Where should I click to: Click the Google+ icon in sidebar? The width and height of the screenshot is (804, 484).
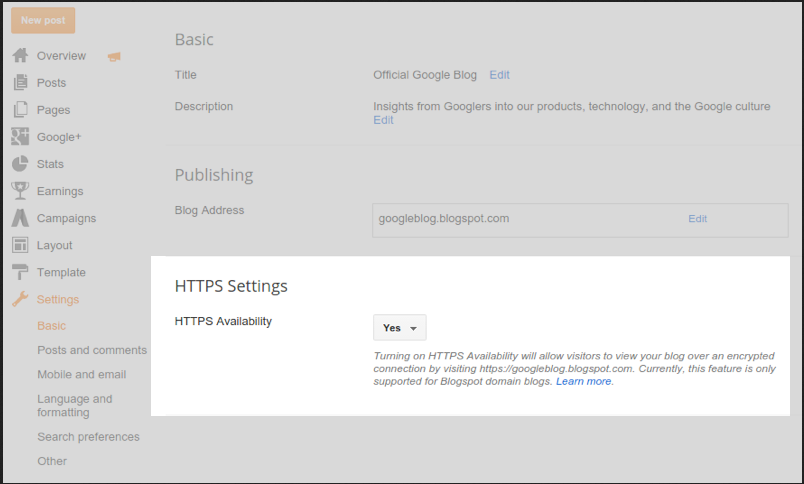20,137
